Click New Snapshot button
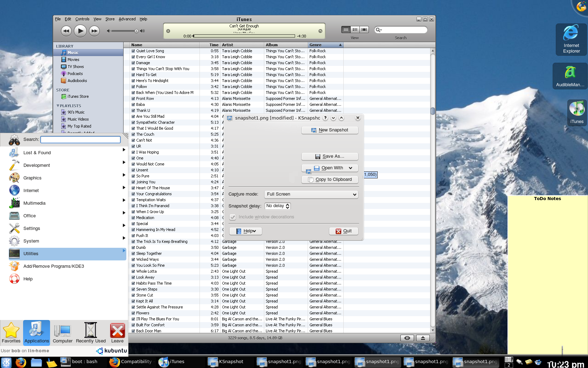The width and height of the screenshot is (588, 368). tap(330, 130)
